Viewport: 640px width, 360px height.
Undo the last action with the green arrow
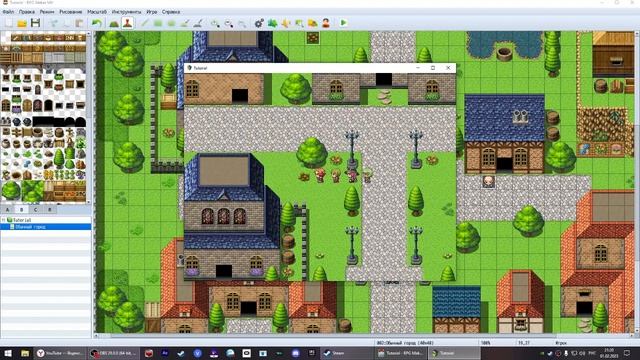[x=97, y=23]
